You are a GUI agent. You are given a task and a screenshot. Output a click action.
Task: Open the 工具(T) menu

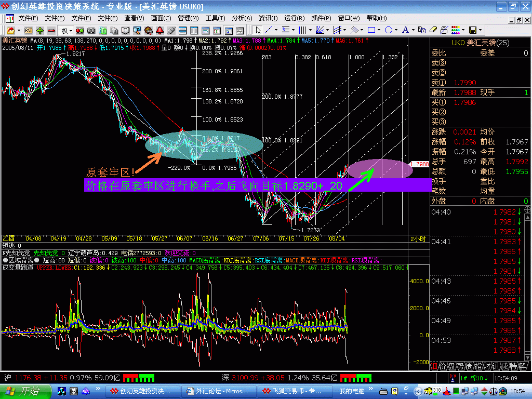[215, 18]
